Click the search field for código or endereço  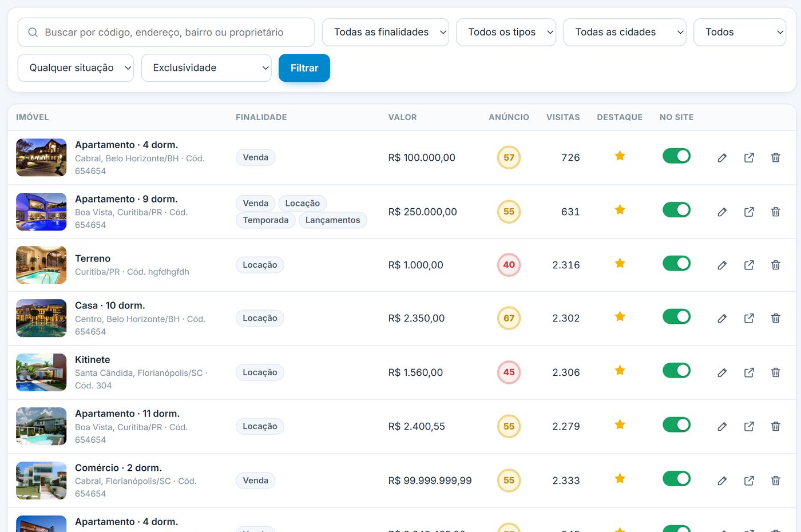click(x=166, y=32)
